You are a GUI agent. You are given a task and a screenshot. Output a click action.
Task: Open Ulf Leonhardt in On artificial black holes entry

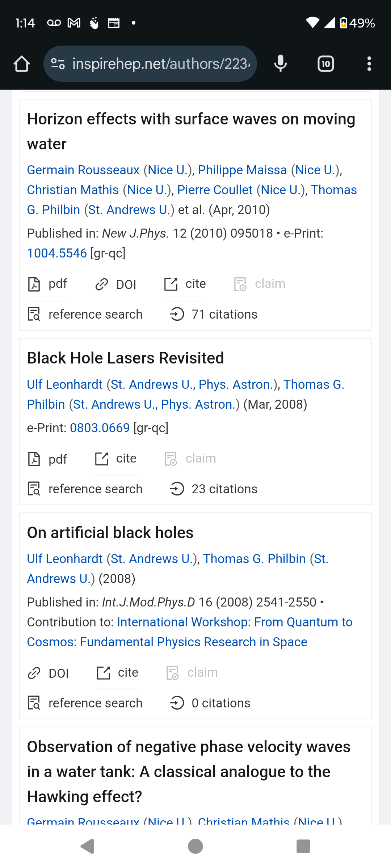coord(65,559)
